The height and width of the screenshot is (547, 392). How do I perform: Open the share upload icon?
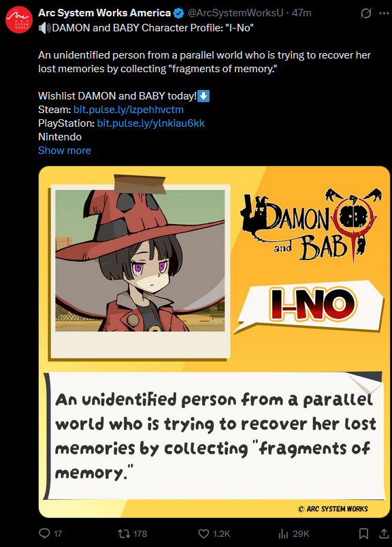point(384,533)
